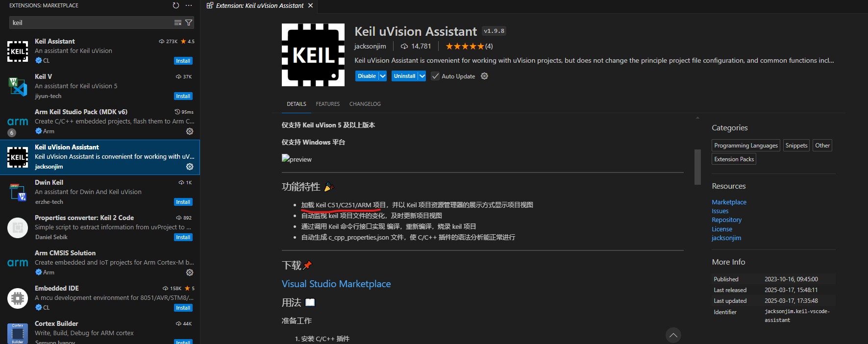Install the Keil Assistant extension
Image resolution: width=868 pixels, height=344 pixels.
point(183,61)
